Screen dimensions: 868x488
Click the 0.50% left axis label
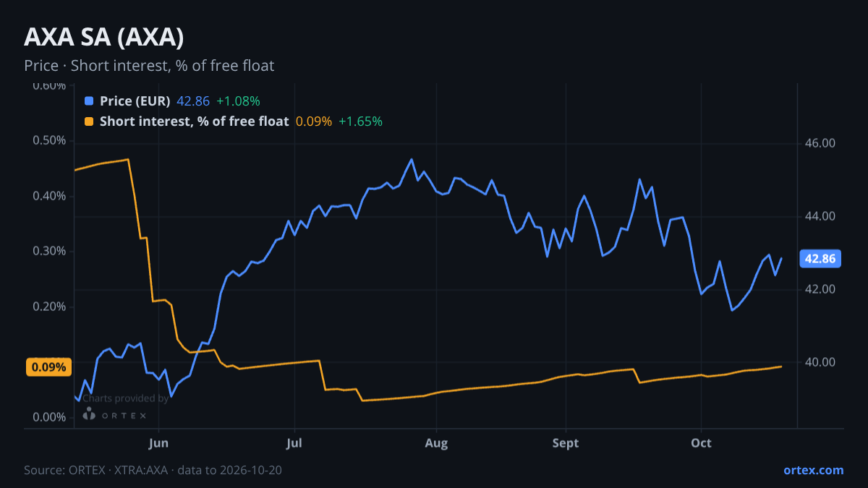49,140
